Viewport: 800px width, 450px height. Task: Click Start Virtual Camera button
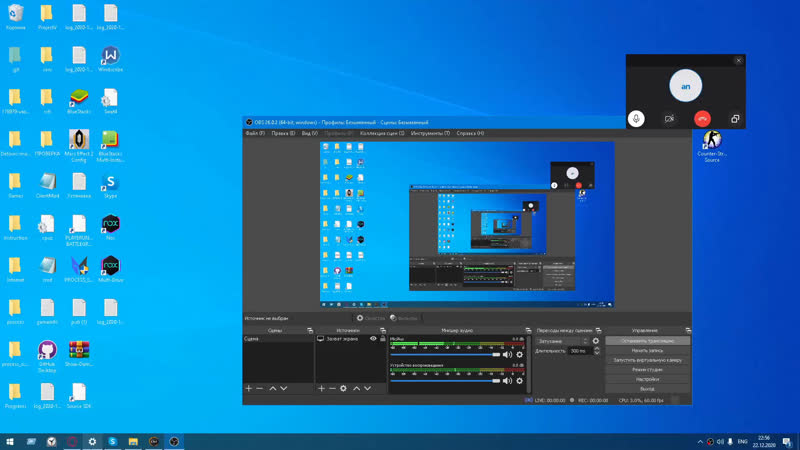click(x=647, y=360)
